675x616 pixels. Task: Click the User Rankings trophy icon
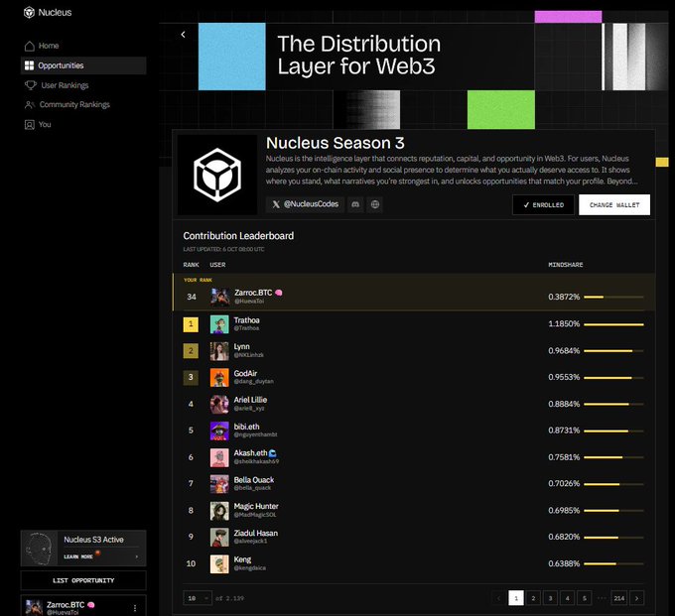point(30,85)
